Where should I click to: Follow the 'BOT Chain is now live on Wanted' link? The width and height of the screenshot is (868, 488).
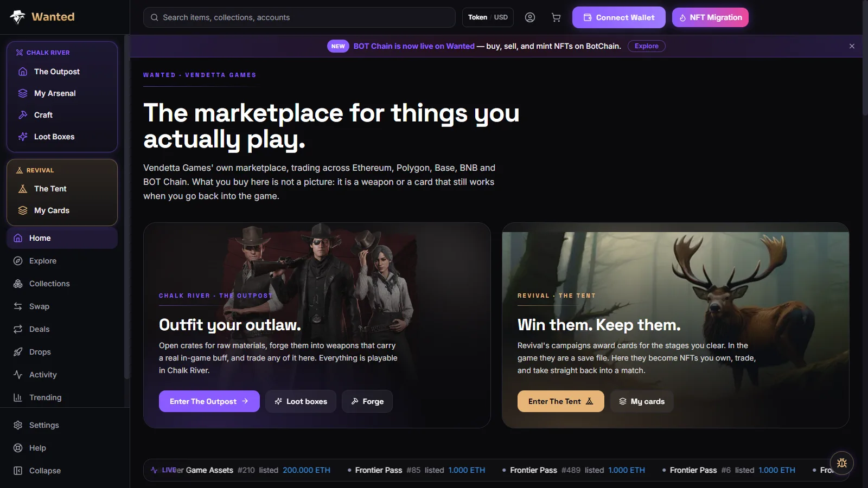coord(414,46)
